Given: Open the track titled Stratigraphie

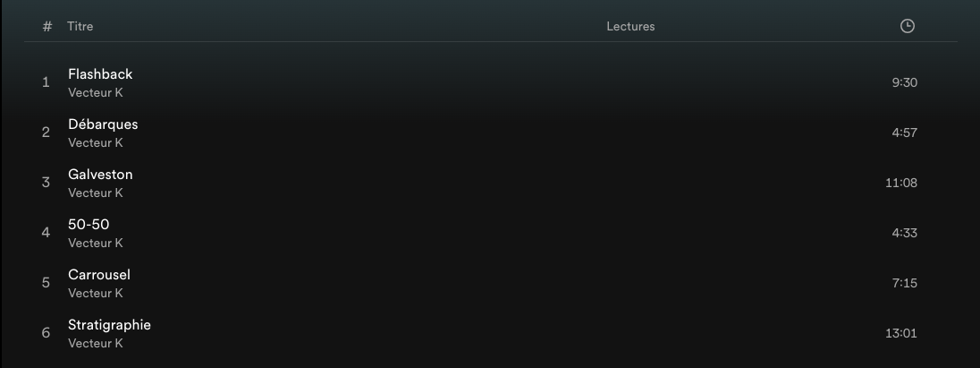Looking at the screenshot, I should (109, 325).
